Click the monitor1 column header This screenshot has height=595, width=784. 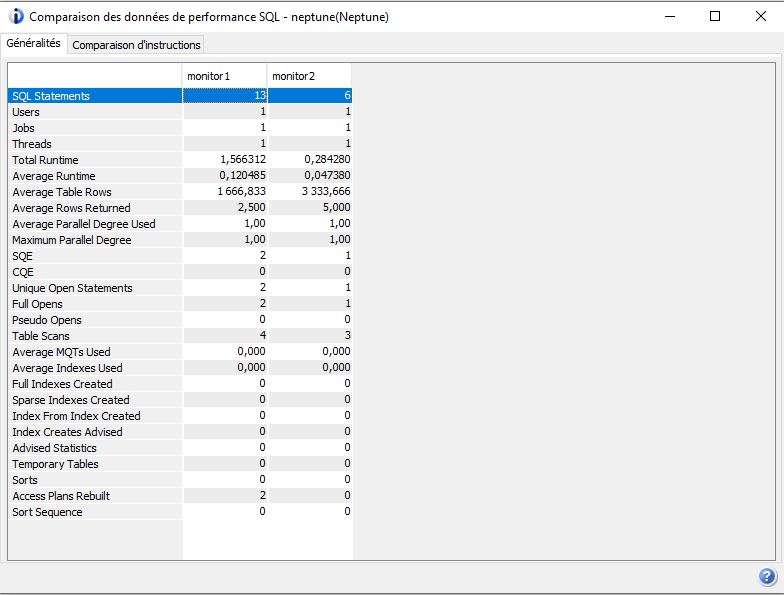(225, 76)
